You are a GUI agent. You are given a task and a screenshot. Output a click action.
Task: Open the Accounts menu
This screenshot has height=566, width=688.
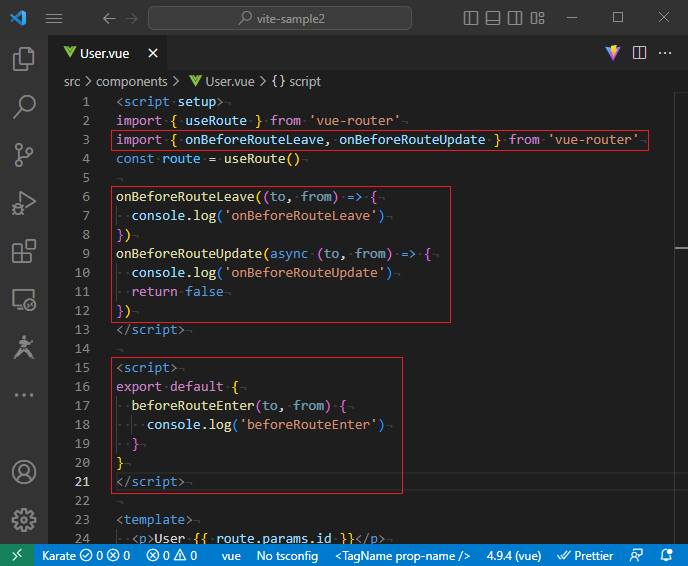pyautogui.click(x=24, y=472)
